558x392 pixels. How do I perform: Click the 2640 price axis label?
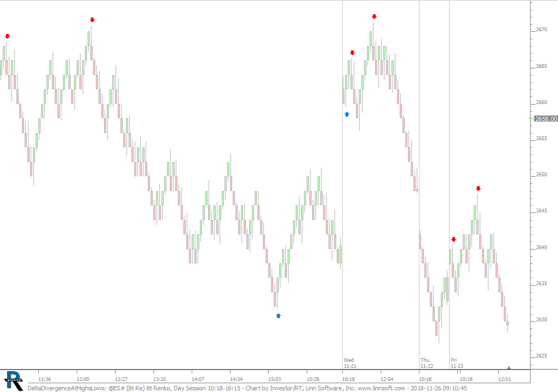(542, 247)
